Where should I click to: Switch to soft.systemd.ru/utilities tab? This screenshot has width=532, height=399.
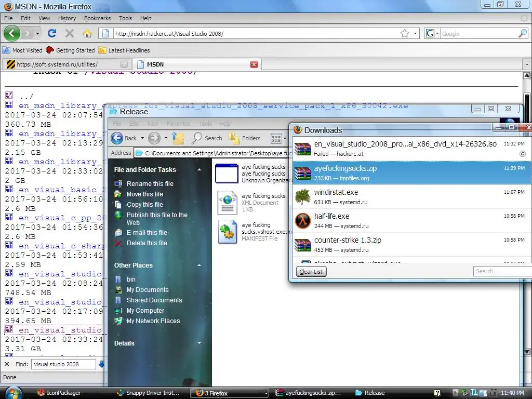click(x=67, y=64)
